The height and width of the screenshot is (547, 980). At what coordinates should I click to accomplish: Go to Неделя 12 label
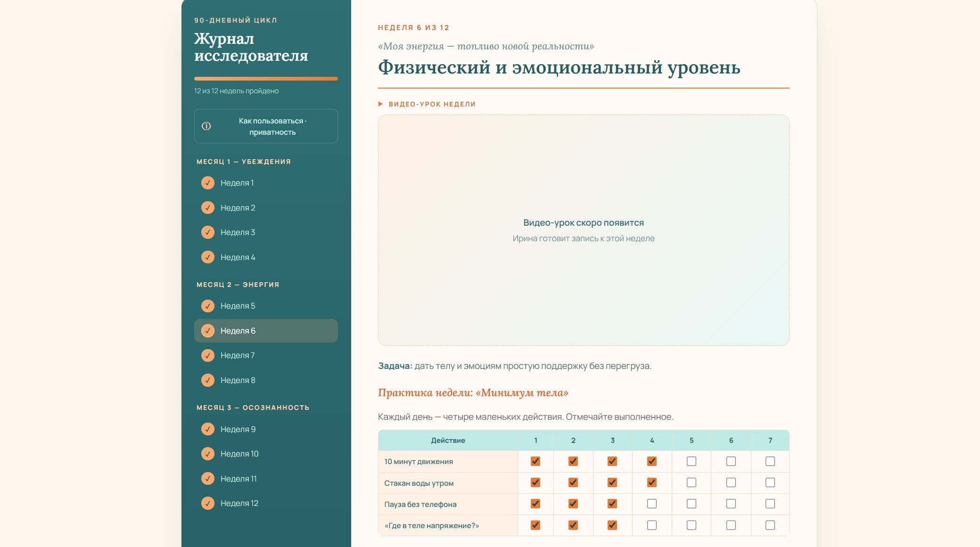[239, 503]
